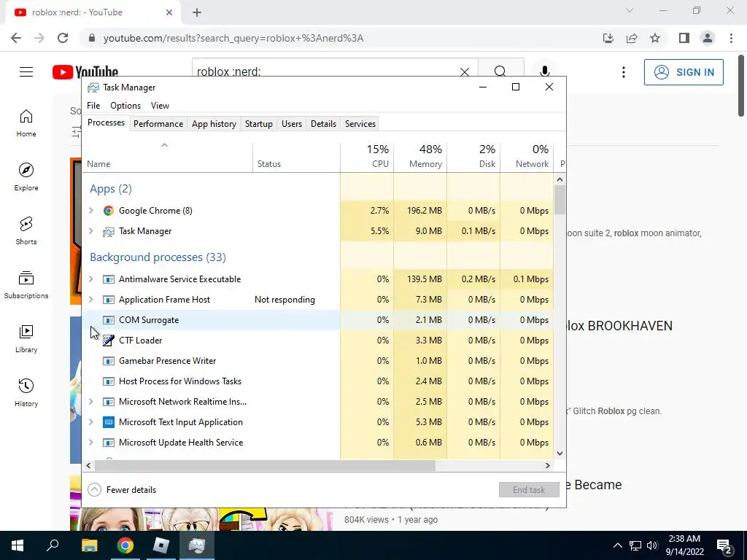Switch to the Performance tab

158,124
